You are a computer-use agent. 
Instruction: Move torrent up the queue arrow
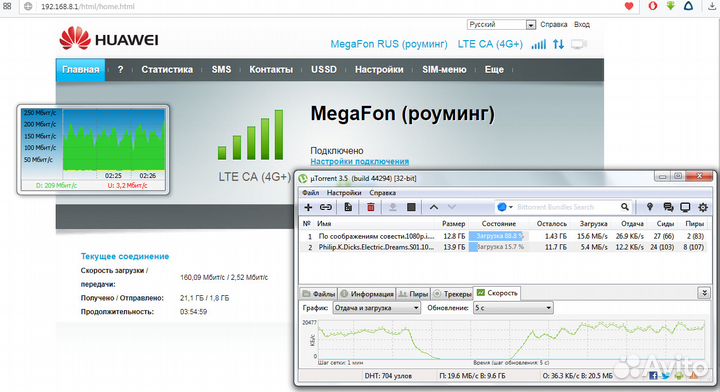click(433, 207)
